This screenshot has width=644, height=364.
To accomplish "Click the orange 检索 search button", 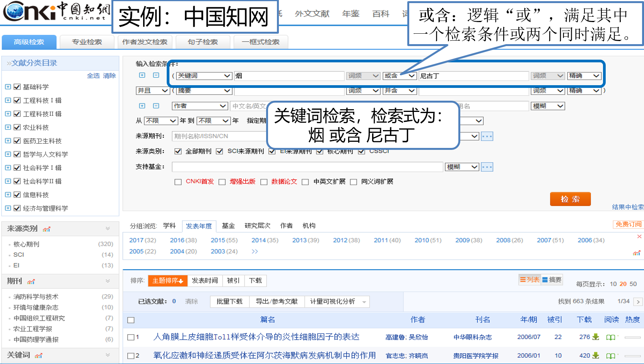I will (x=570, y=199).
